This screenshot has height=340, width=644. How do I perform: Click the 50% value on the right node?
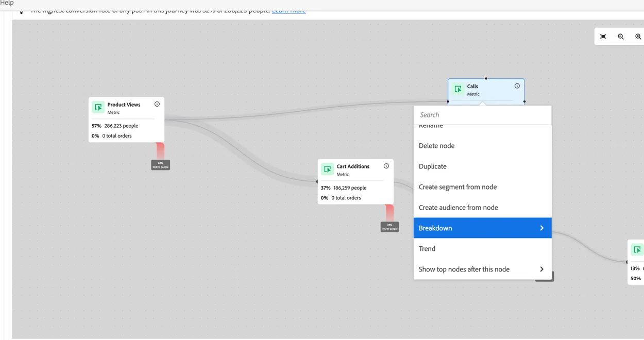636,279
